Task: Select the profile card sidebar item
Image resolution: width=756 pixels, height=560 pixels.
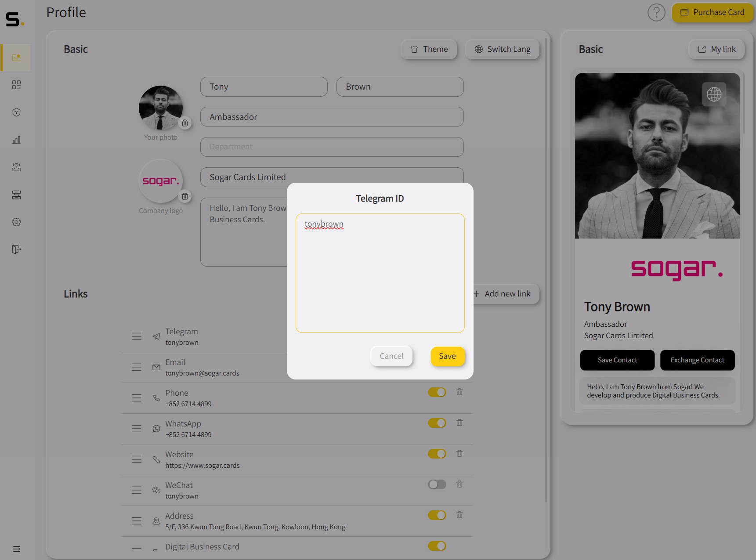Action: point(16,58)
